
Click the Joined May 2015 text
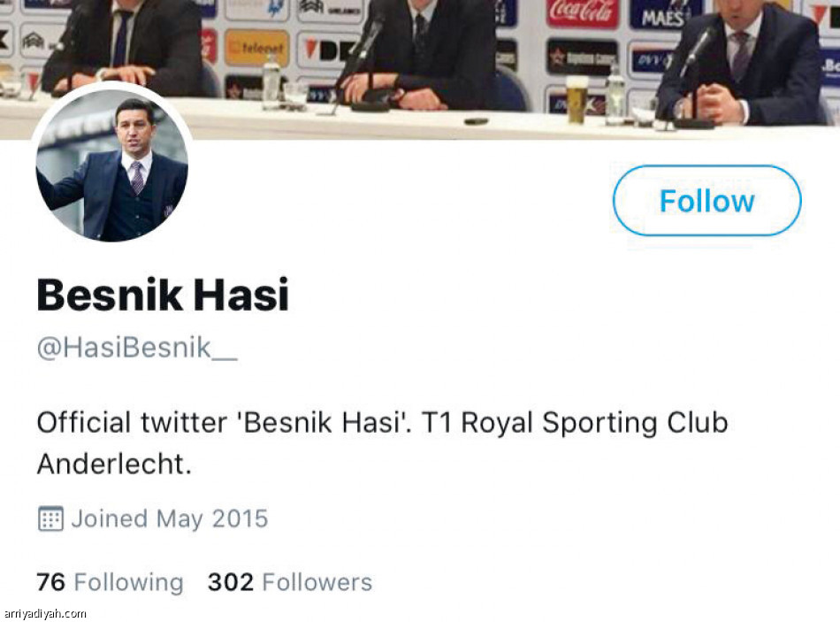[x=169, y=518]
